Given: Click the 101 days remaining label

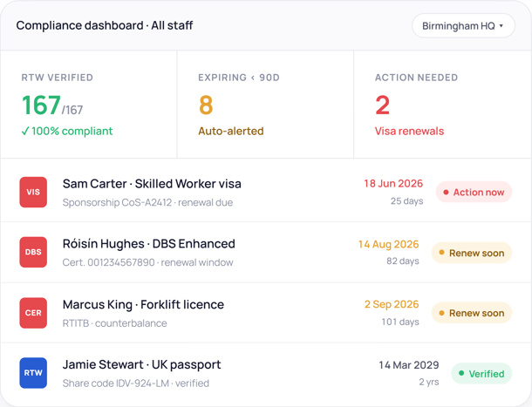Looking at the screenshot, I should pos(400,322).
